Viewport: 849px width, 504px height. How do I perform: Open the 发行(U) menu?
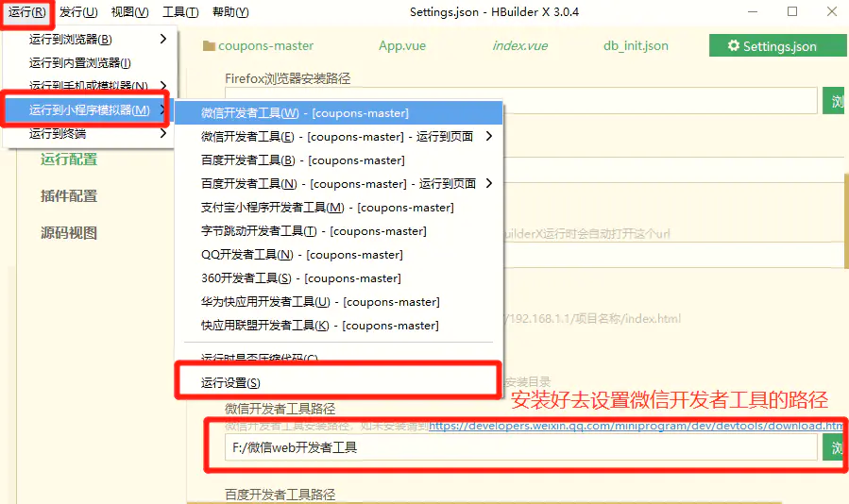pyautogui.click(x=78, y=12)
